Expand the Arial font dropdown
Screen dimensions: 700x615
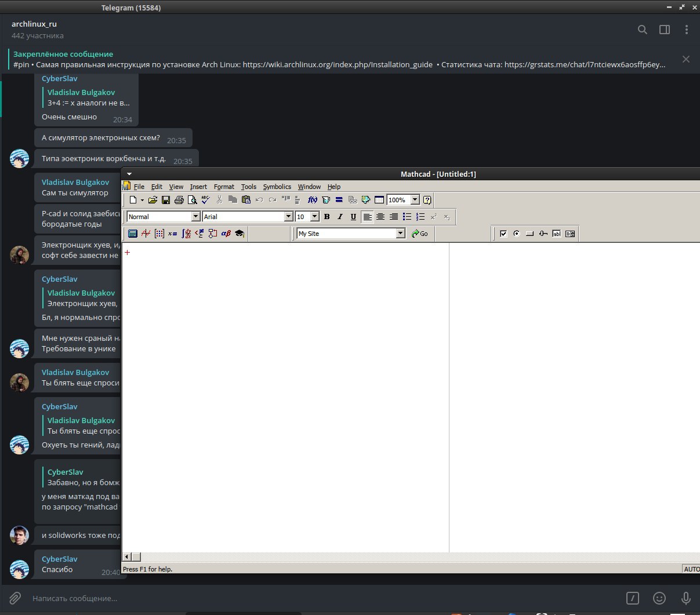tap(288, 217)
